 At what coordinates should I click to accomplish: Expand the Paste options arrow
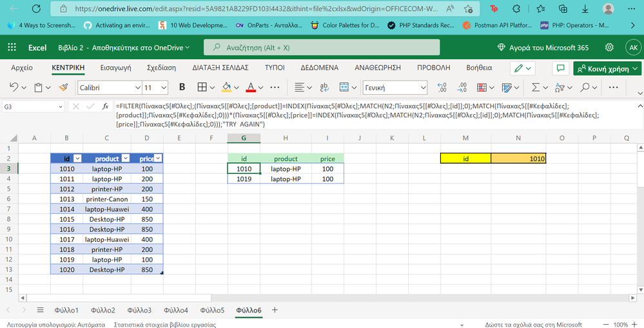pyautogui.click(x=48, y=88)
